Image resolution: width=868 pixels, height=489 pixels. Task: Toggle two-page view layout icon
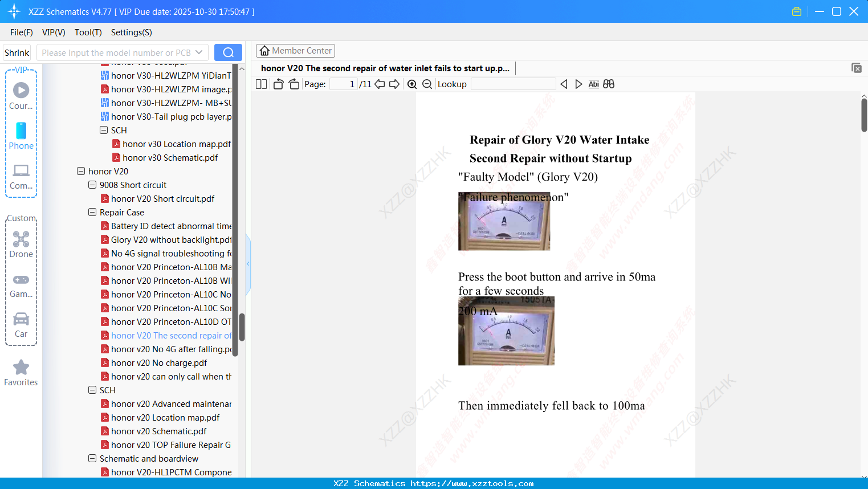click(262, 84)
